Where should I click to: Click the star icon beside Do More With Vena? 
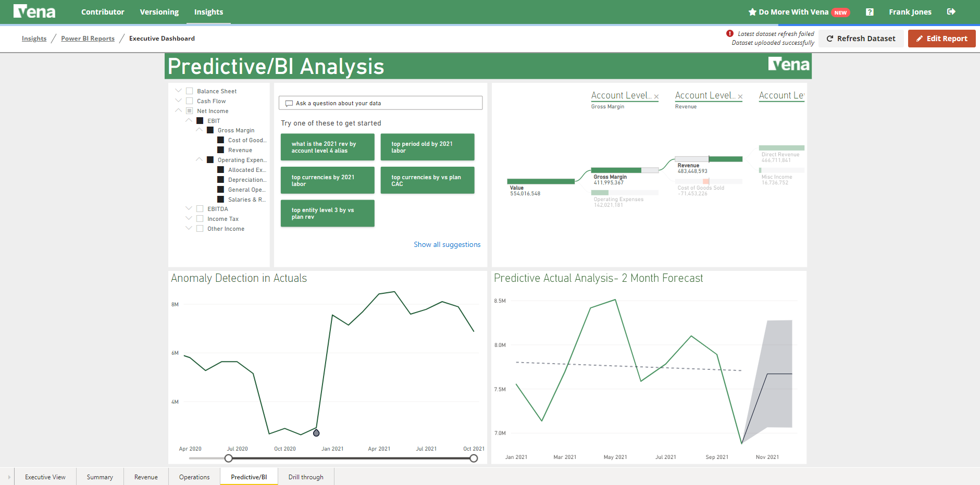coord(752,12)
